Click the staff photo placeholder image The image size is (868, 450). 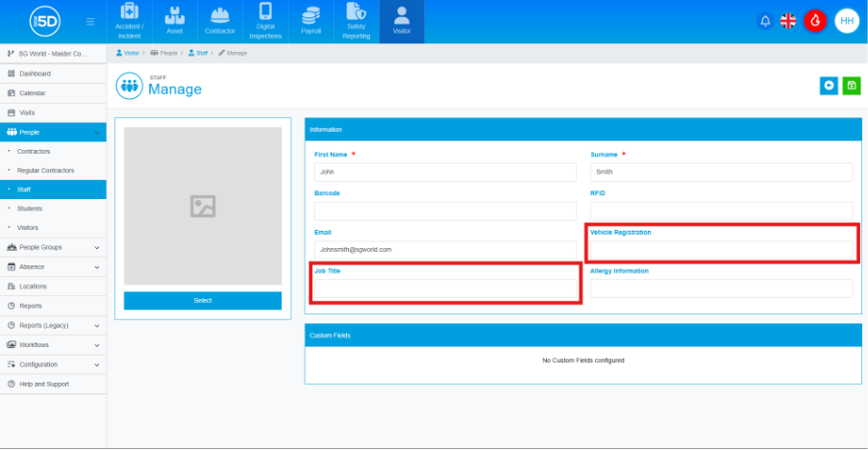tap(203, 206)
